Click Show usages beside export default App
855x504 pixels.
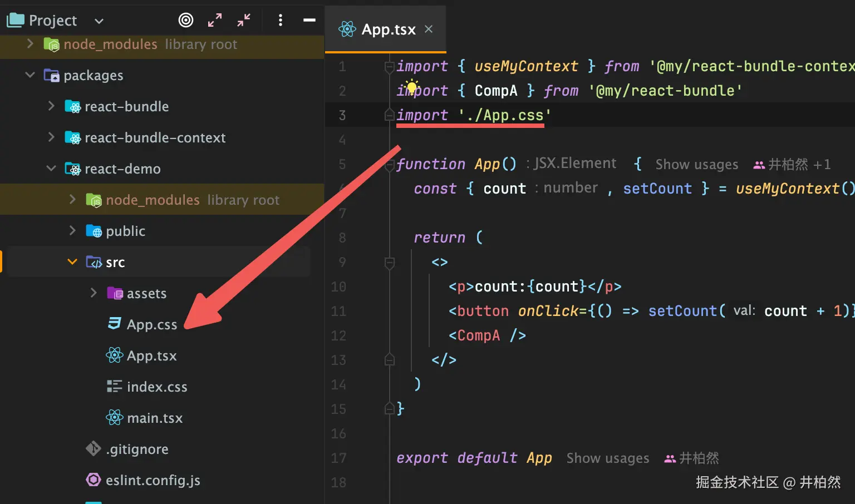coord(607,458)
